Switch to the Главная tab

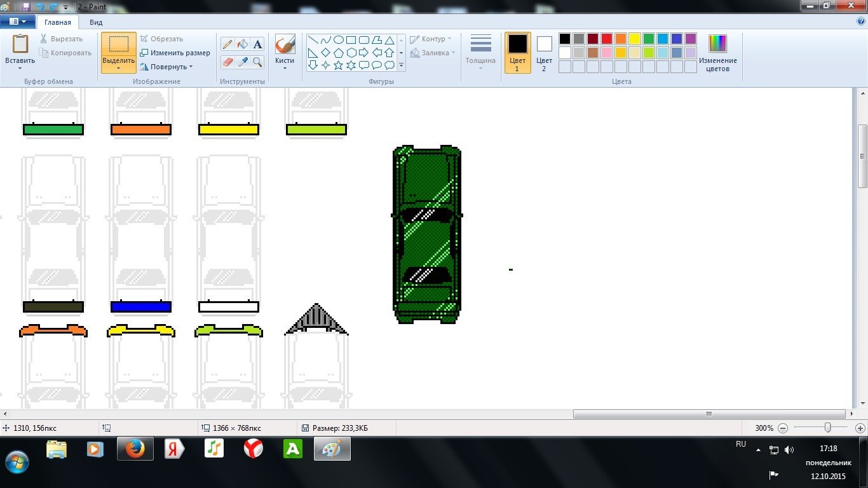pyautogui.click(x=58, y=22)
